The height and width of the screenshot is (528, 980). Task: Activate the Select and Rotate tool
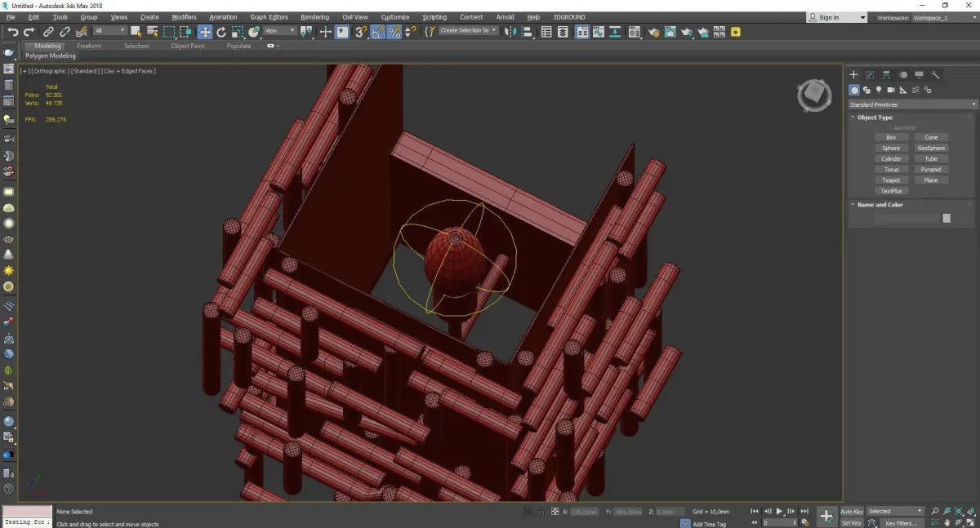pos(221,32)
